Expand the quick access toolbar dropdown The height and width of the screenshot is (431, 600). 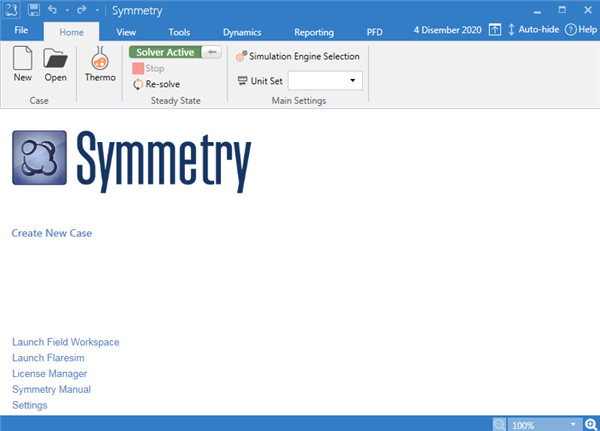click(97, 10)
